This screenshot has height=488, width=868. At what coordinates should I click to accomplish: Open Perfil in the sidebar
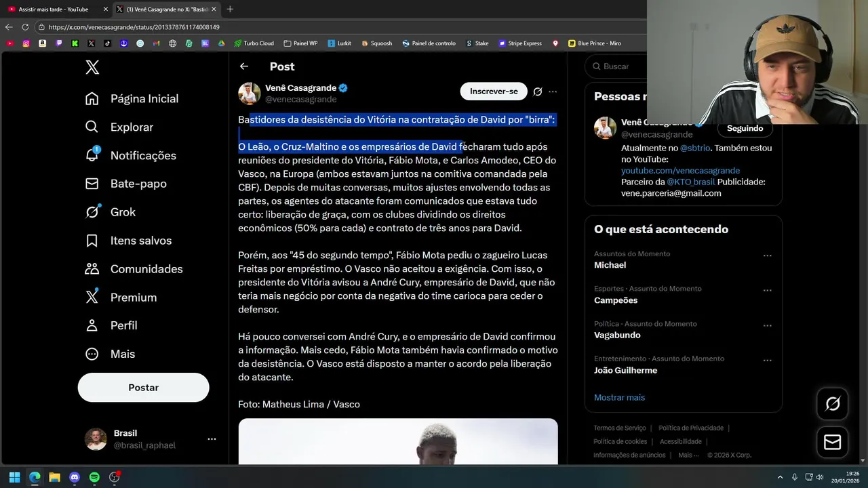111,326
